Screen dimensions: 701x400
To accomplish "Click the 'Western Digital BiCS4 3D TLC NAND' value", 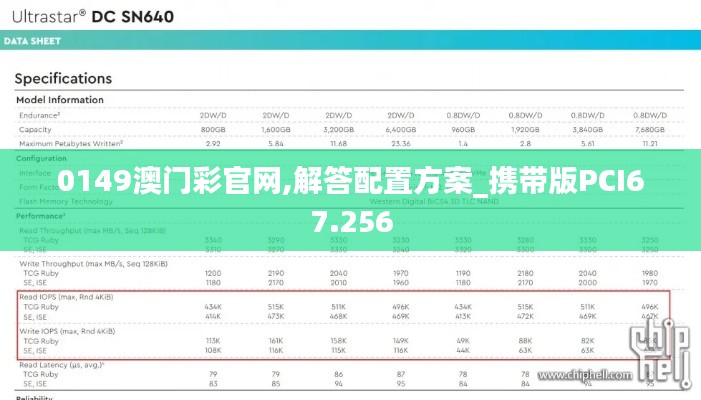I will [434, 202].
